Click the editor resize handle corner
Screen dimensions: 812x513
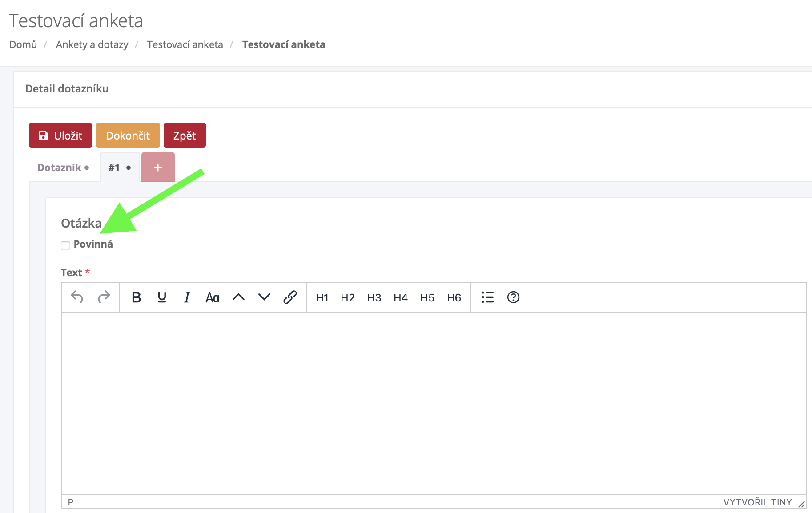(801, 504)
